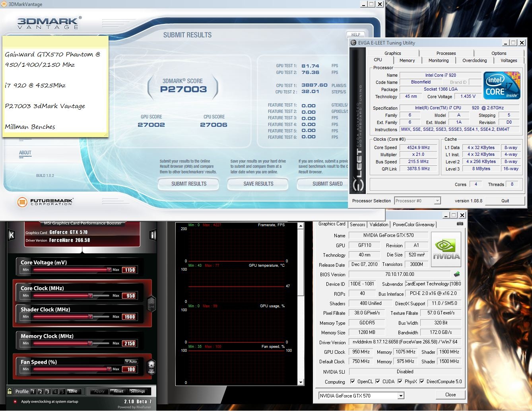The width and height of the screenshot is (532, 411).
Task: Click the profile lock padlock icon
Action: (x=10, y=391)
